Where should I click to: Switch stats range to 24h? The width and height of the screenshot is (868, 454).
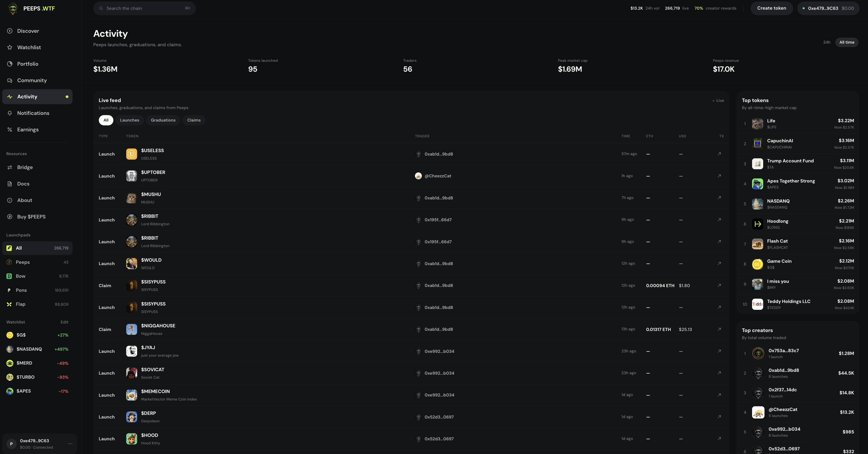tap(827, 42)
